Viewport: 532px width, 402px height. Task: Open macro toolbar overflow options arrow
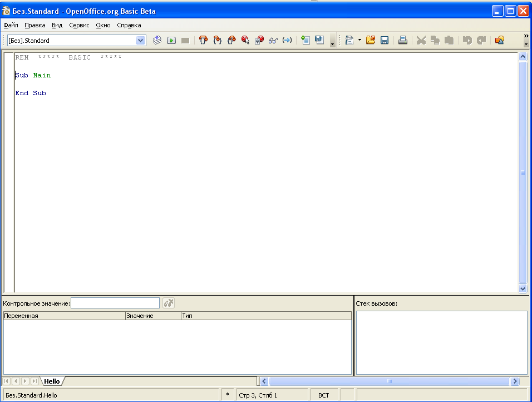(x=333, y=44)
